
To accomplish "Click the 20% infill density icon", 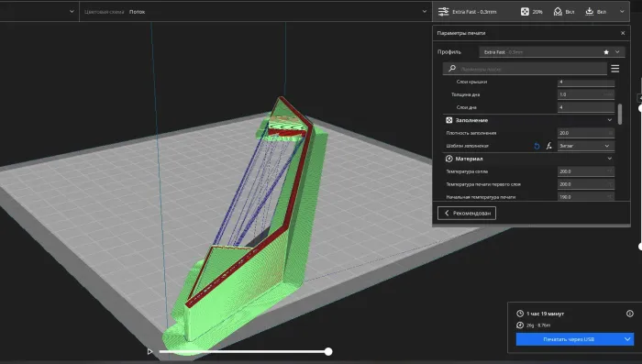I will [x=525, y=12].
